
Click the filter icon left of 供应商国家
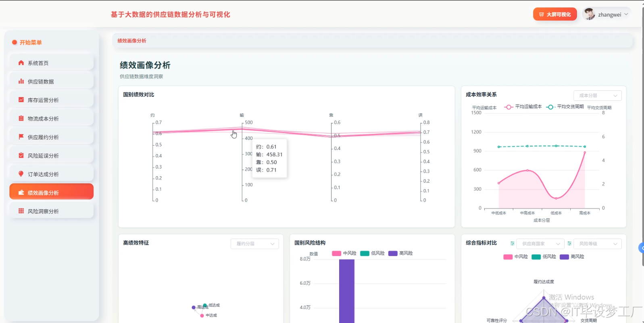click(x=512, y=244)
